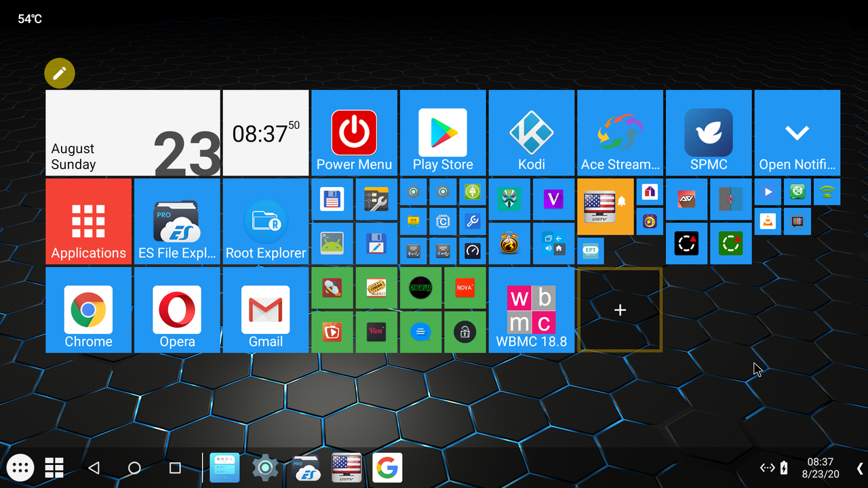Launch the Chrome tile
Viewport: 868px width, 488px height.
89,310
